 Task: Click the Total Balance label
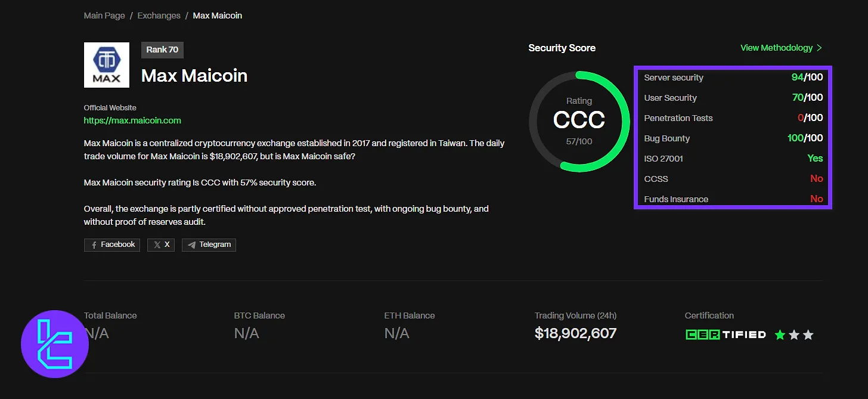110,316
